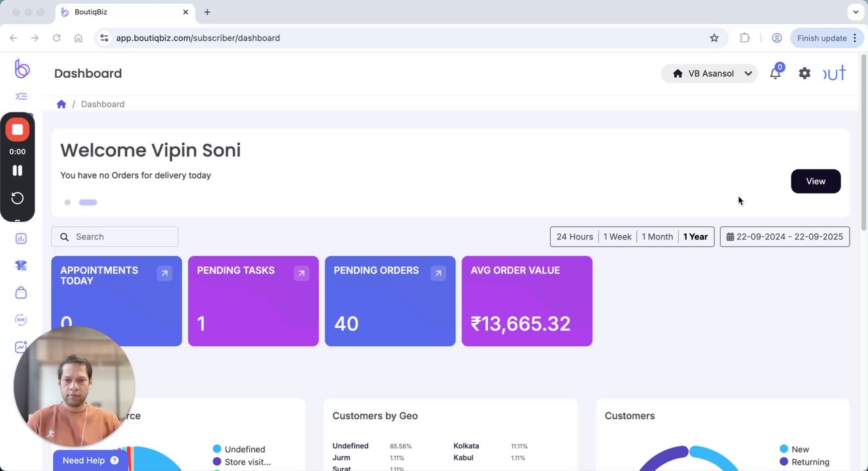868x471 pixels.
Task: Select the 24 Hours time range tab
Action: pos(574,237)
